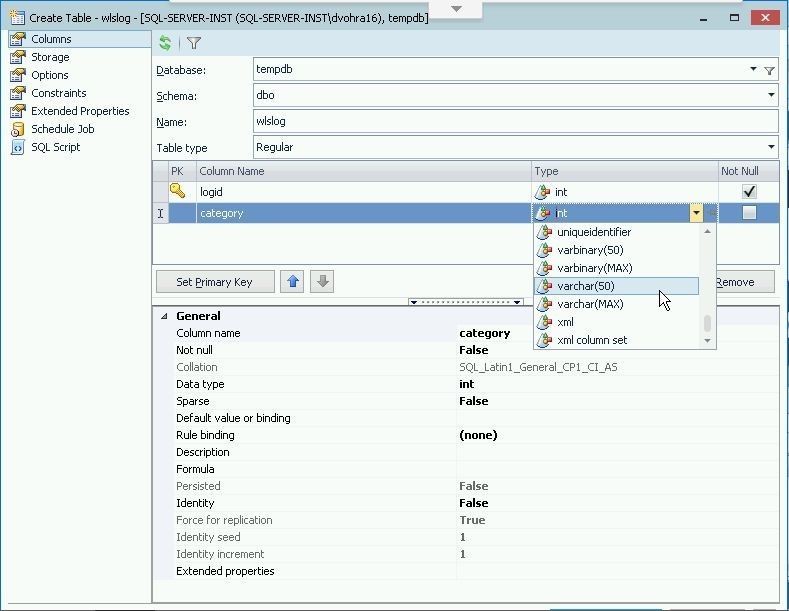
Task: Select varchar(50) from the type list
Action: coord(586,286)
